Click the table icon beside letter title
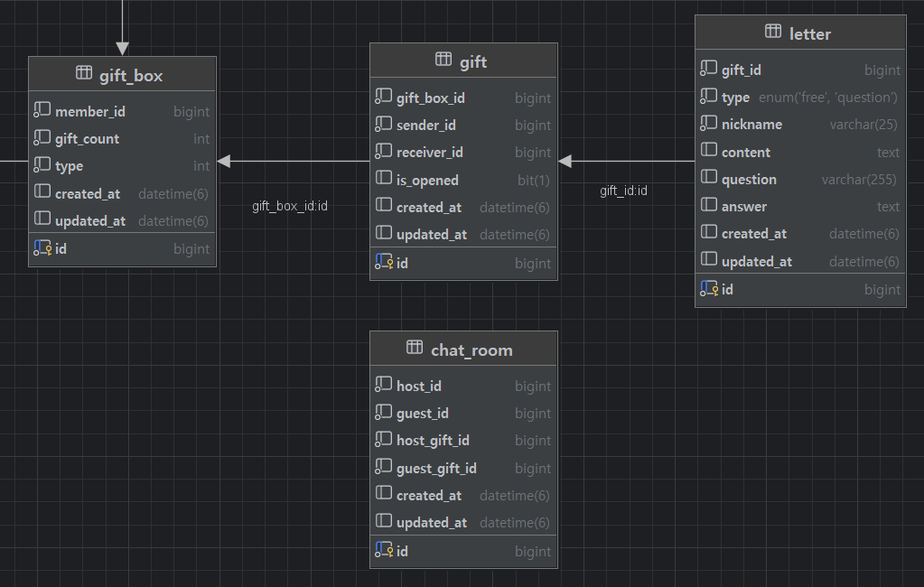The image size is (924, 587). [773, 32]
